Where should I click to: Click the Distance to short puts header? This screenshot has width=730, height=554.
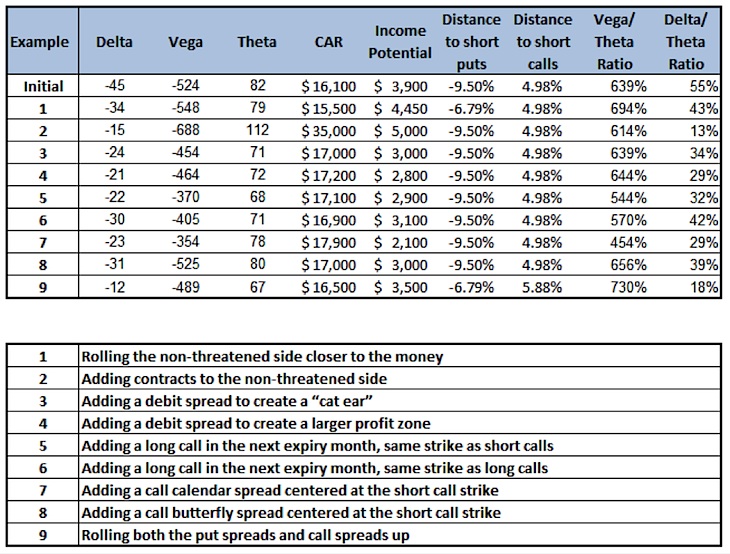click(471, 42)
